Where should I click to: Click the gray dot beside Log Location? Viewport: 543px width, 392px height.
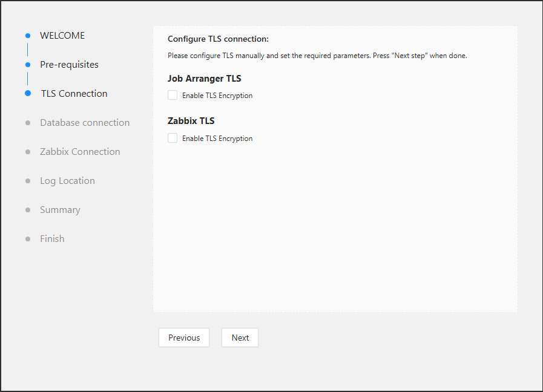point(28,181)
